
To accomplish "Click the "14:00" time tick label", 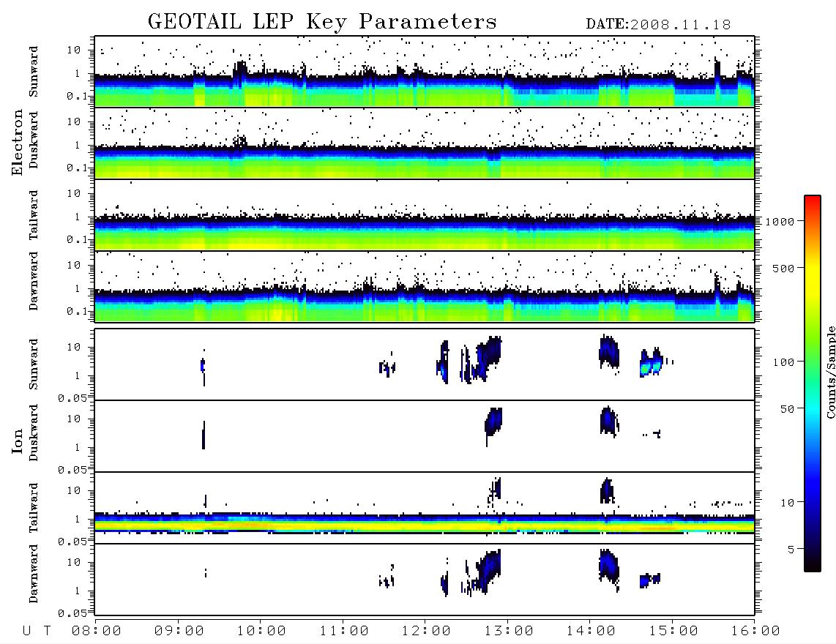I will (x=591, y=631).
